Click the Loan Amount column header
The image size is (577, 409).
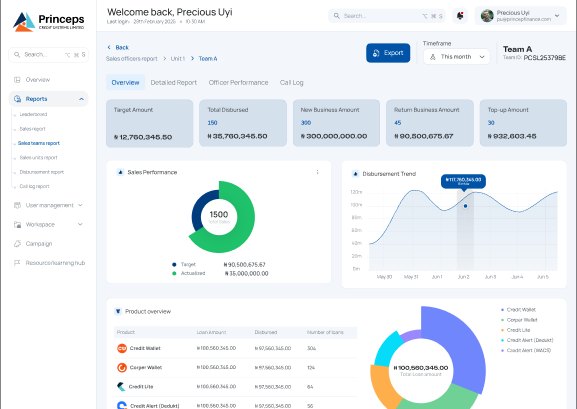[211, 332]
